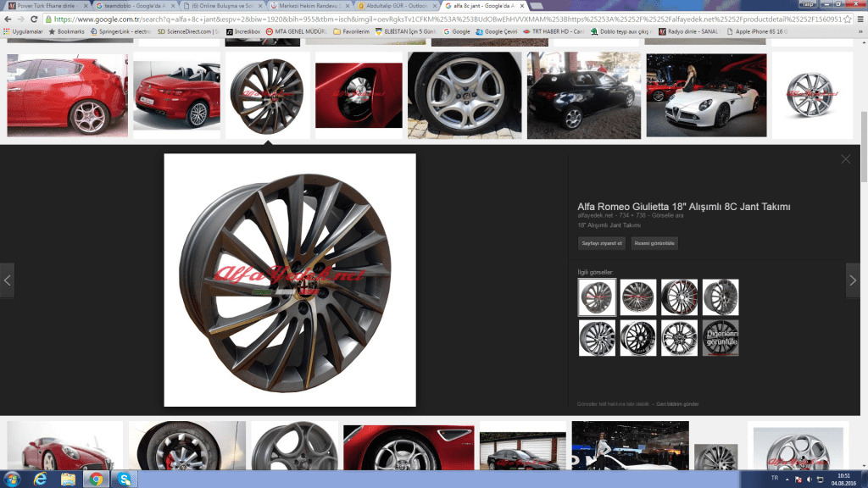The width and height of the screenshot is (868, 488).
Task: Click the Diğerlerini görüntüle related thumbnail
Action: tap(721, 338)
